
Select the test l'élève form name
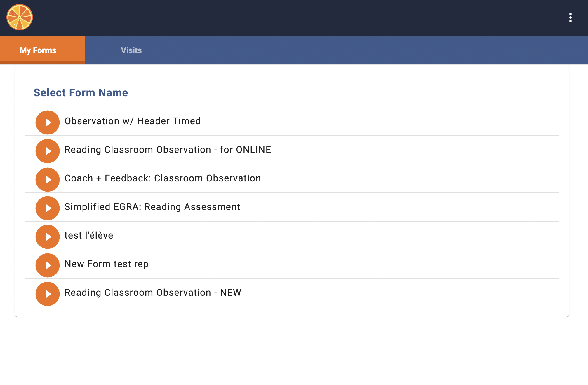89,235
